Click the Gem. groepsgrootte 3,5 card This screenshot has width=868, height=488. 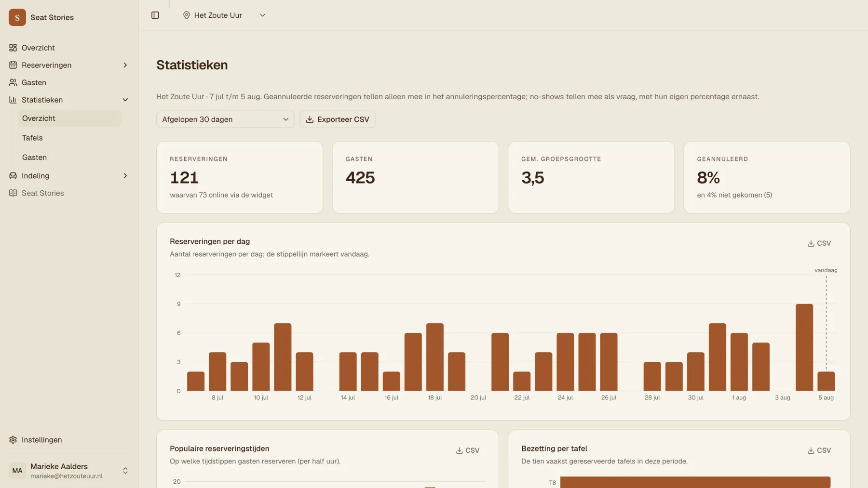click(x=591, y=177)
